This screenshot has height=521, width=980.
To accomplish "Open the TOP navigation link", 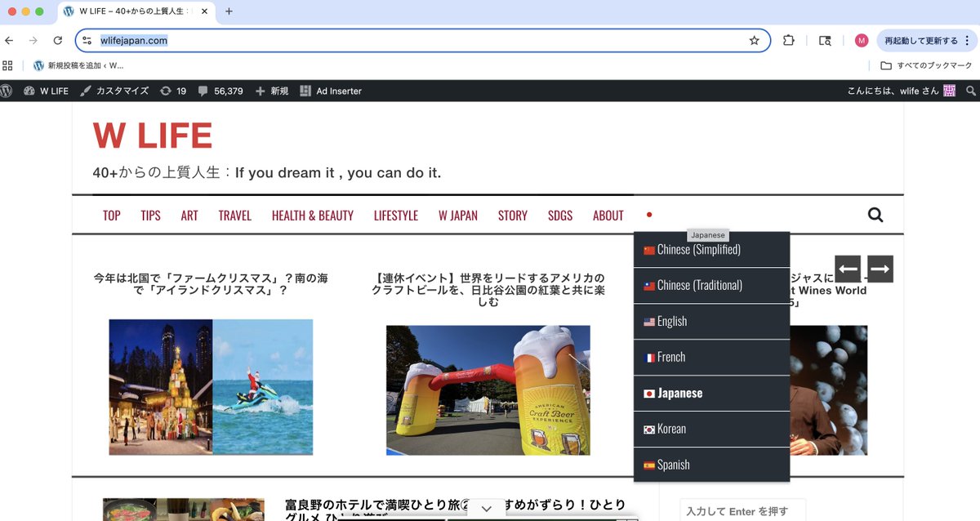I will click(x=112, y=216).
